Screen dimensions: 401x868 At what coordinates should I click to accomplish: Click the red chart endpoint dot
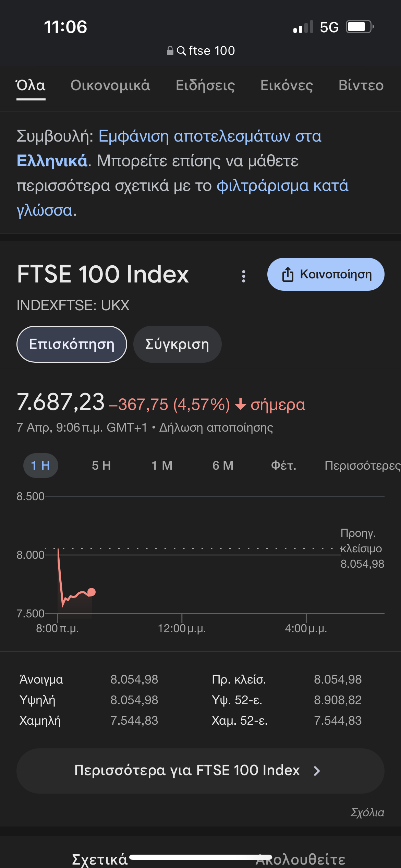coord(92,592)
